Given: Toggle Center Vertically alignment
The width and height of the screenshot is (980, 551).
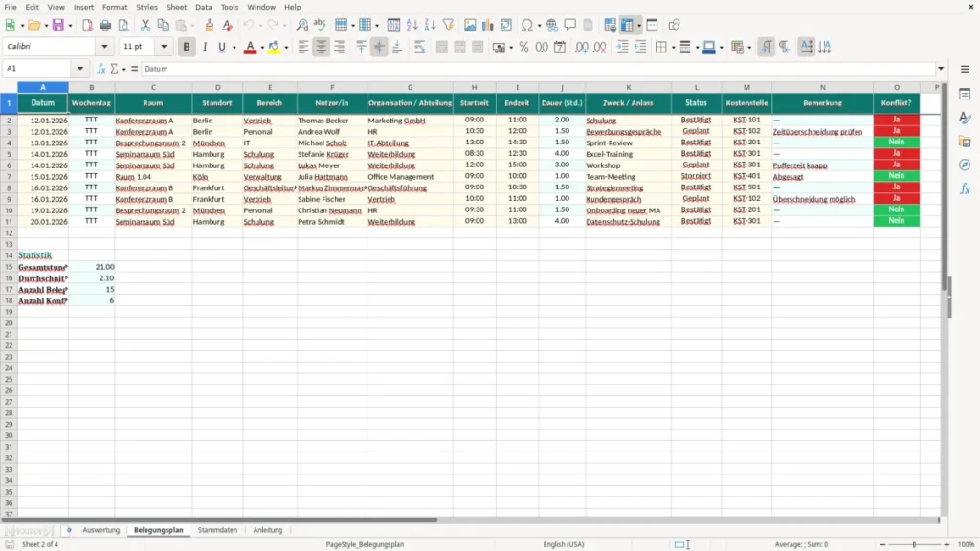Looking at the screenshot, I should coord(379,47).
